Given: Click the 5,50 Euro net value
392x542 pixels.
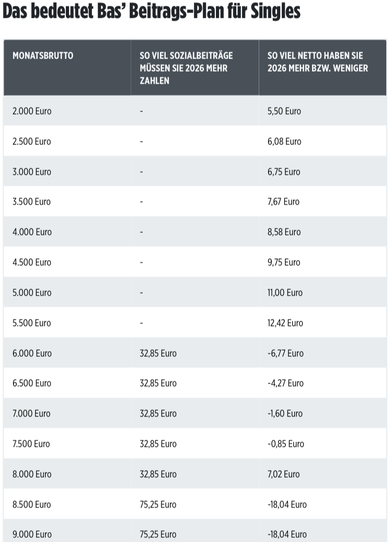Looking at the screenshot, I should pos(284,111).
